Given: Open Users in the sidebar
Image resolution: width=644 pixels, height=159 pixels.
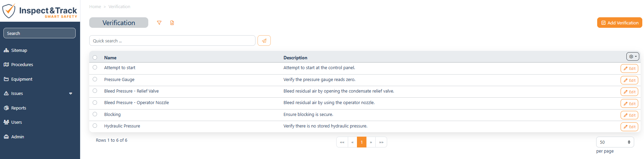Looking at the screenshot, I should (x=16, y=122).
